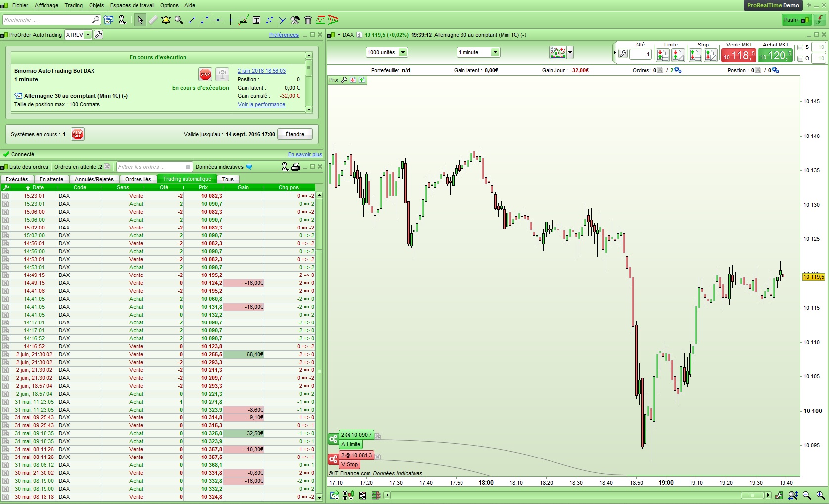Open the En savoir plus link

pos(305,154)
